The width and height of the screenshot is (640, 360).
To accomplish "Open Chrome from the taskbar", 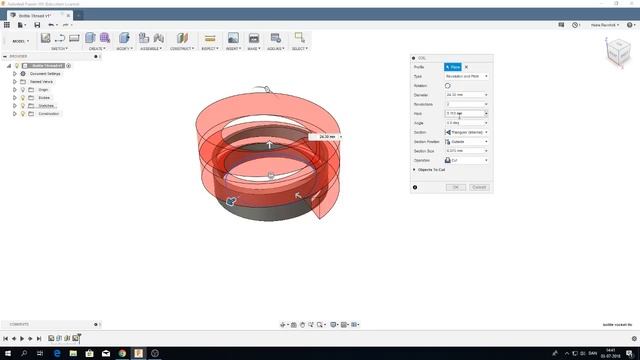I will pyautogui.click(x=122, y=353).
